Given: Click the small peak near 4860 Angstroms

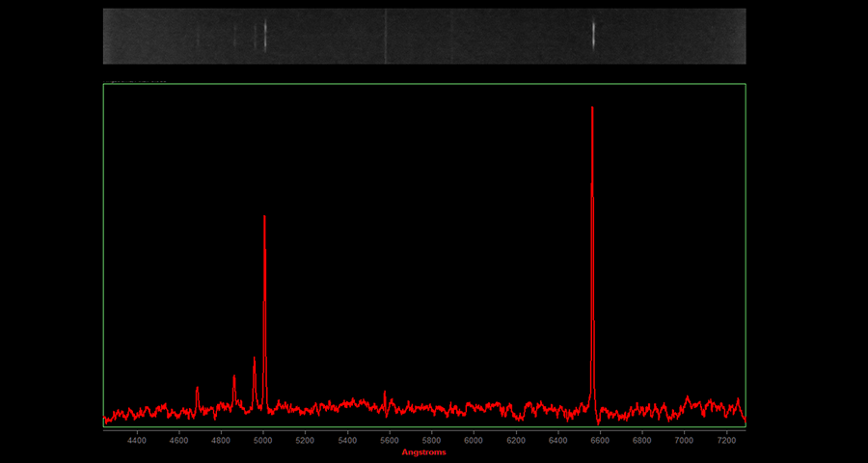Looking at the screenshot, I should tap(234, 378).
